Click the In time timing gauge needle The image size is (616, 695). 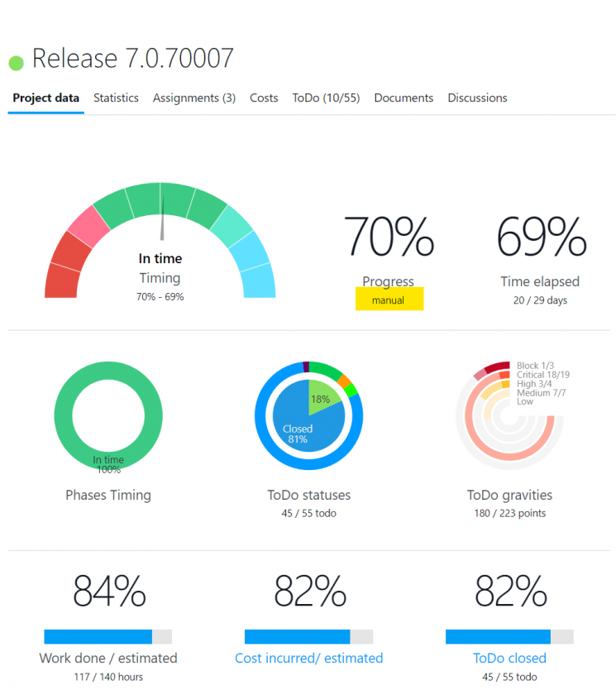coord(162,217)
